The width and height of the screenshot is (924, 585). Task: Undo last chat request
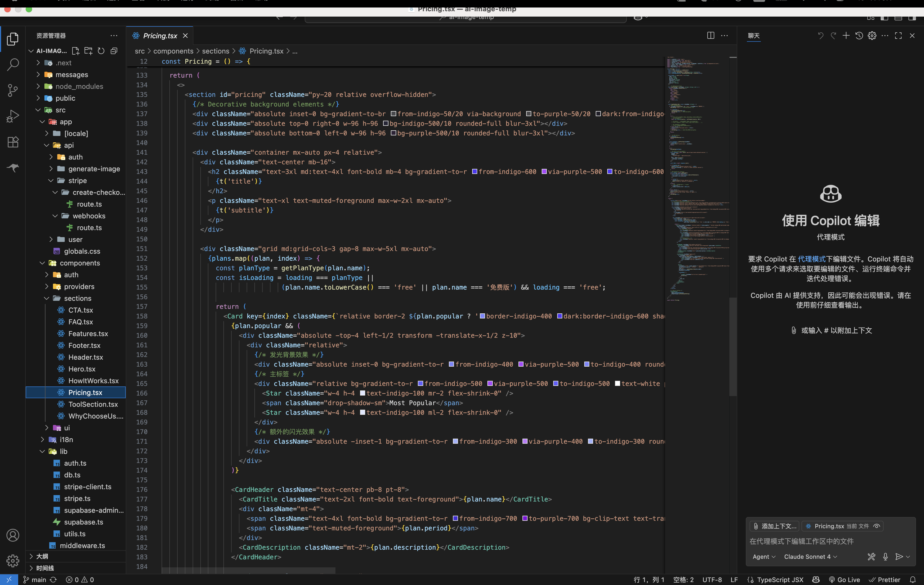(820, 35)
